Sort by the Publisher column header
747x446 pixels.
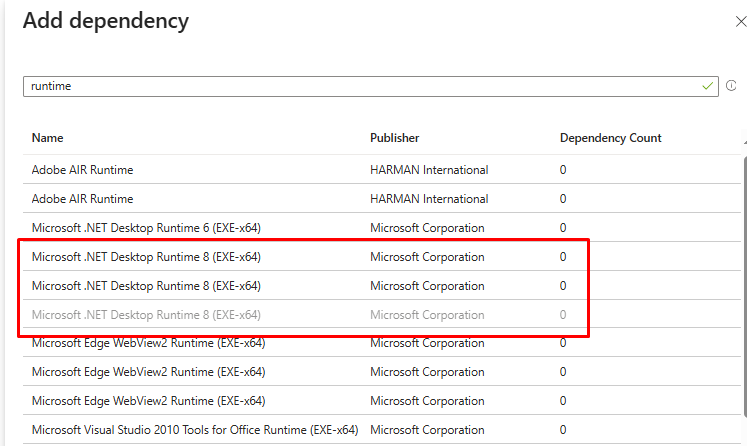tap(394, 138)
